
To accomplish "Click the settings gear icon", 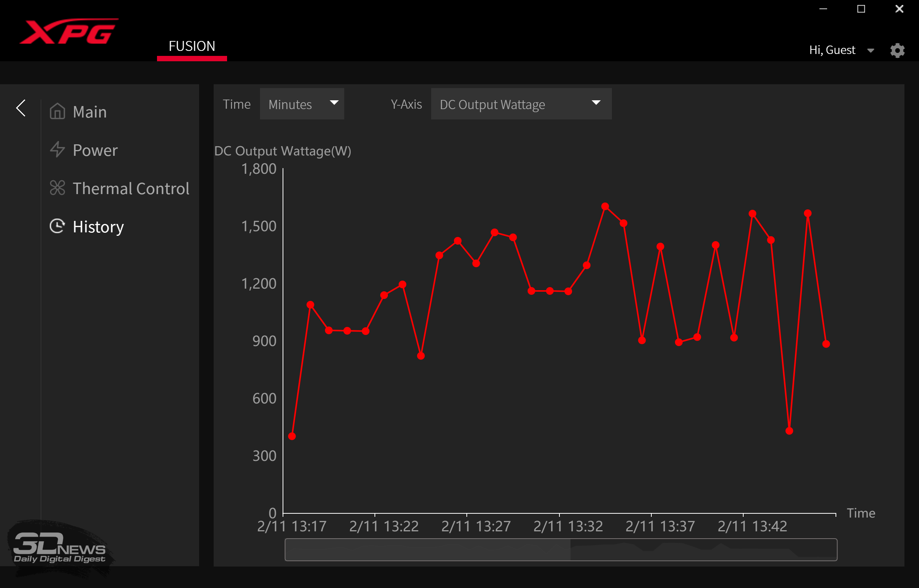I will [x=898, y=50].
